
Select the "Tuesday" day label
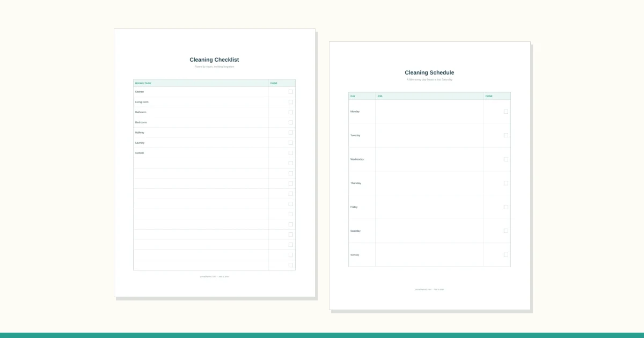point(355,135)
